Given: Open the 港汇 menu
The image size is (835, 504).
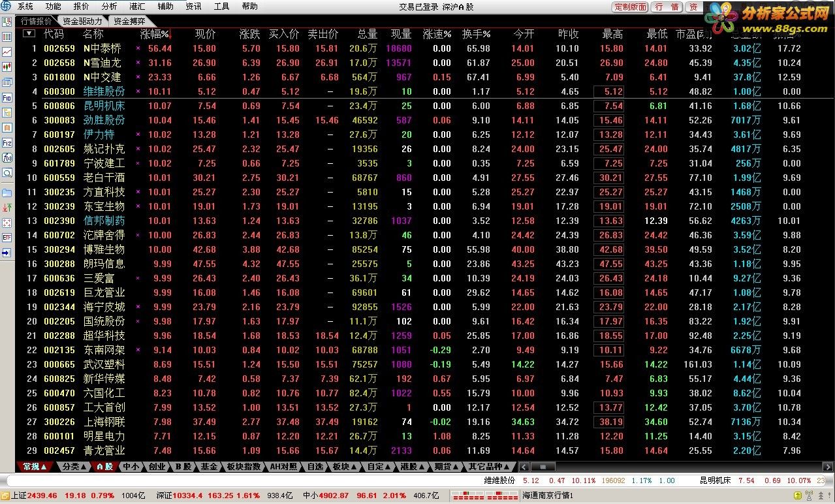Looking at the screenshot, I should (138, 7).
